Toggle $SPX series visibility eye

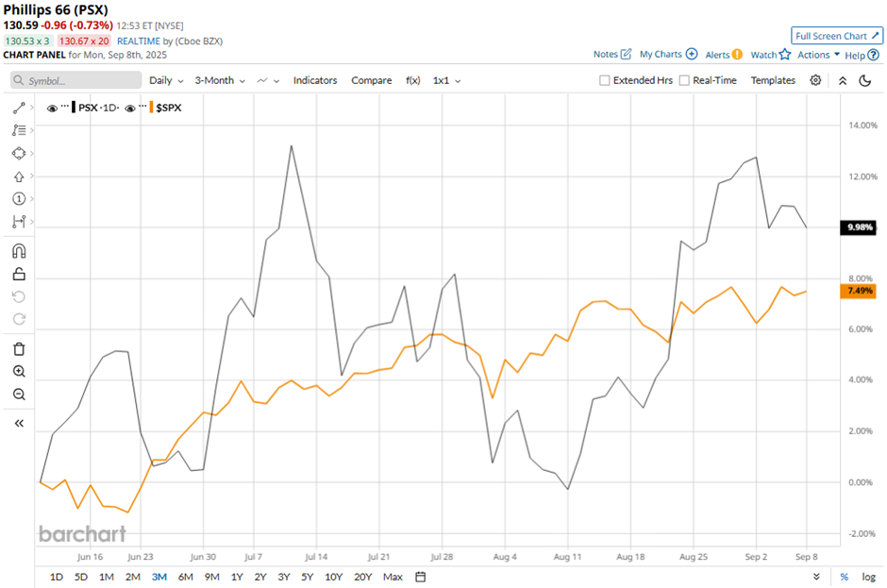[x=130, y=109]
